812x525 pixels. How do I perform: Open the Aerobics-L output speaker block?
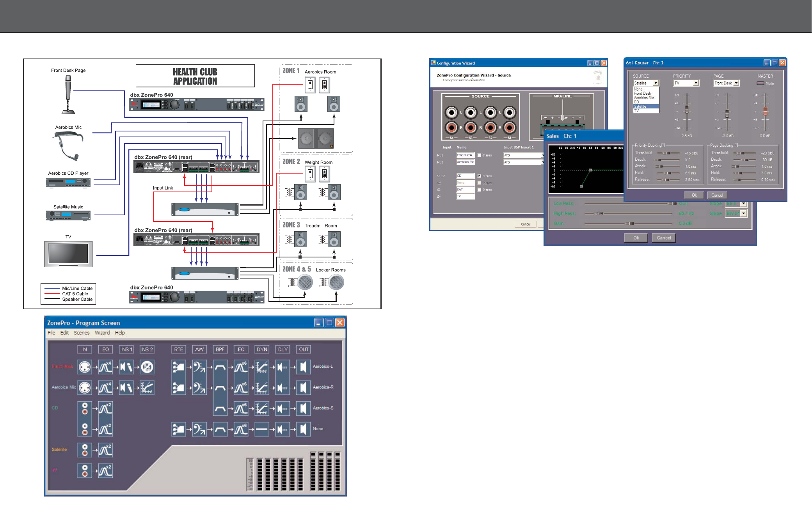[304, 367]
